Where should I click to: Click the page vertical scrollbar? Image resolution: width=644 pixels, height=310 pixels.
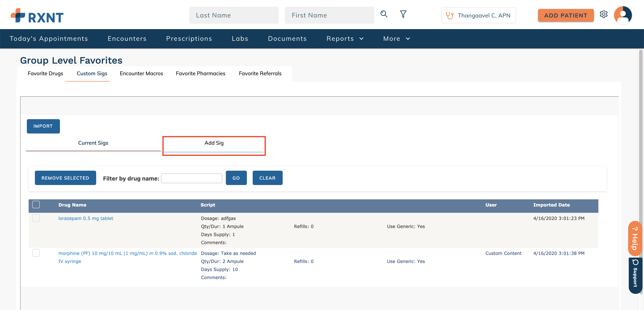640,150
